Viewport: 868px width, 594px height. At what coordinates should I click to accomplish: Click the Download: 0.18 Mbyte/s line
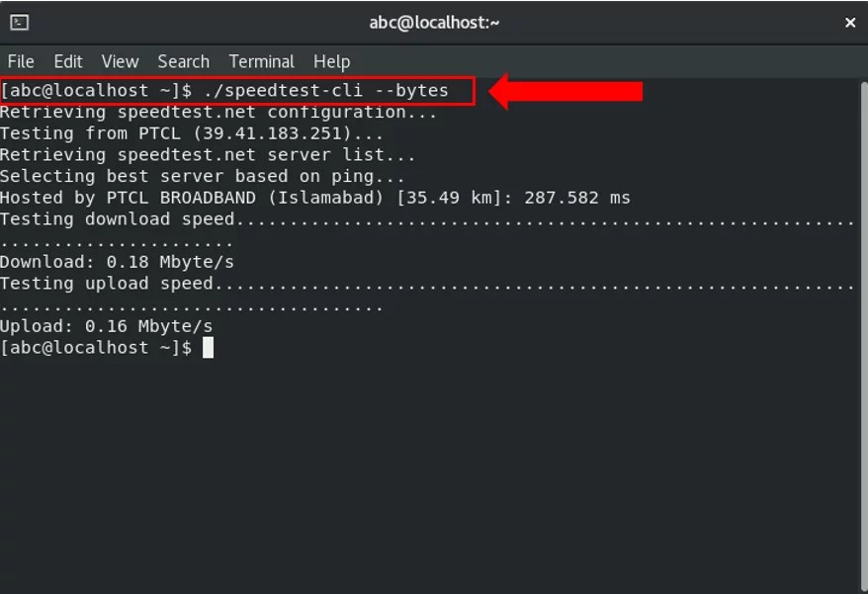(117, 262)
